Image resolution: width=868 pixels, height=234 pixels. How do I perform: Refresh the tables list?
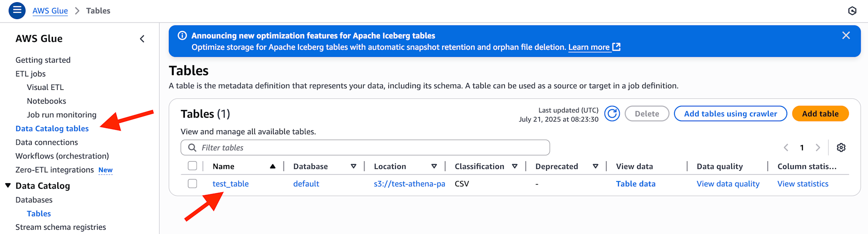(x=612, y=114)
